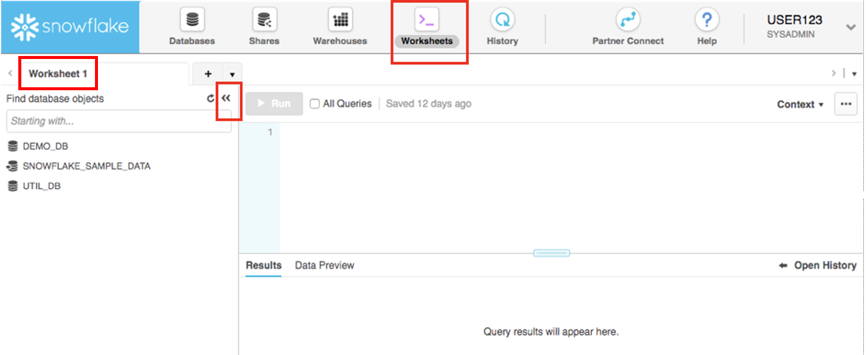Expand SNOWFLAKE_SAMPLE_DATA database
868x355 pixels.
(x=86, y=166)
